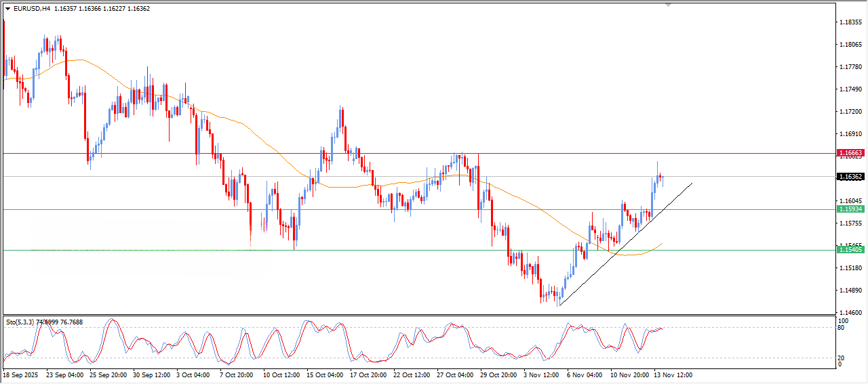
Task: Click the 1.14890 price scale value
Action: click(x=850, y=291)
